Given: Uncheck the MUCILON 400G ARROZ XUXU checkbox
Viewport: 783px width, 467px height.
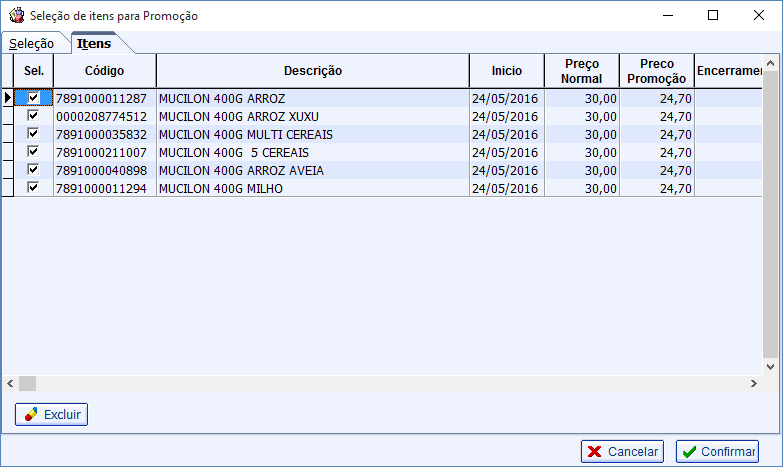Looking at the screenshot, I should tap(33, 116).
